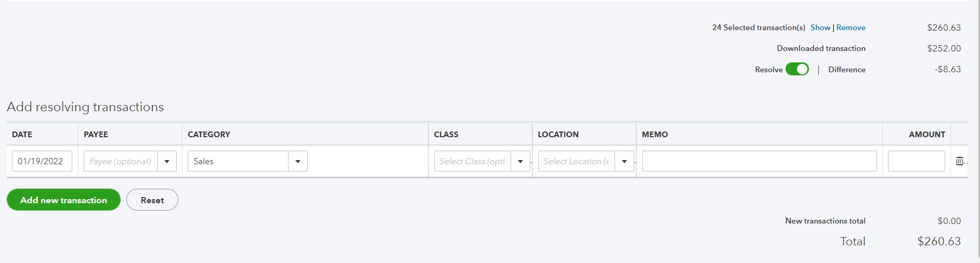Click the AMOUNT column header

926,134
